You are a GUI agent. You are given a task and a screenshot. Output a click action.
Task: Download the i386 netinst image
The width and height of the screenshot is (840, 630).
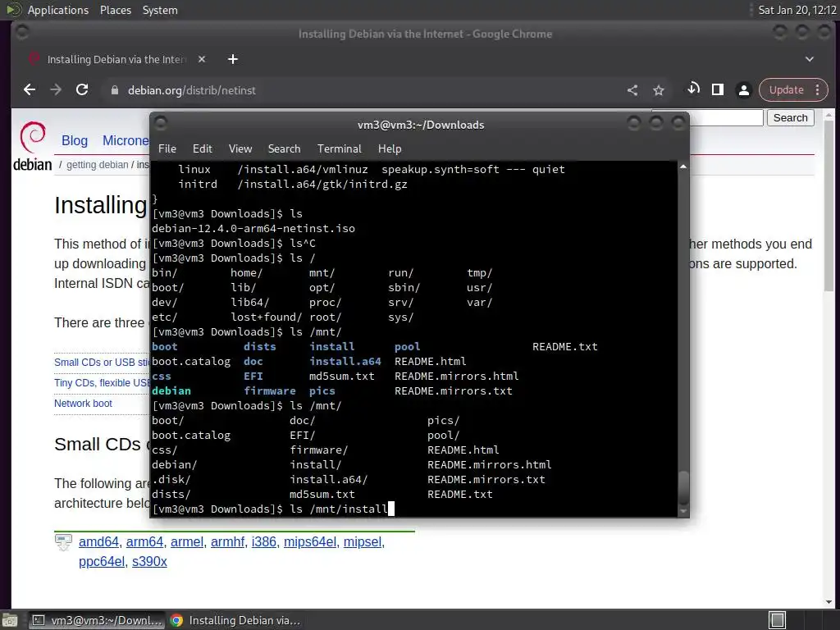pos(264,541)
